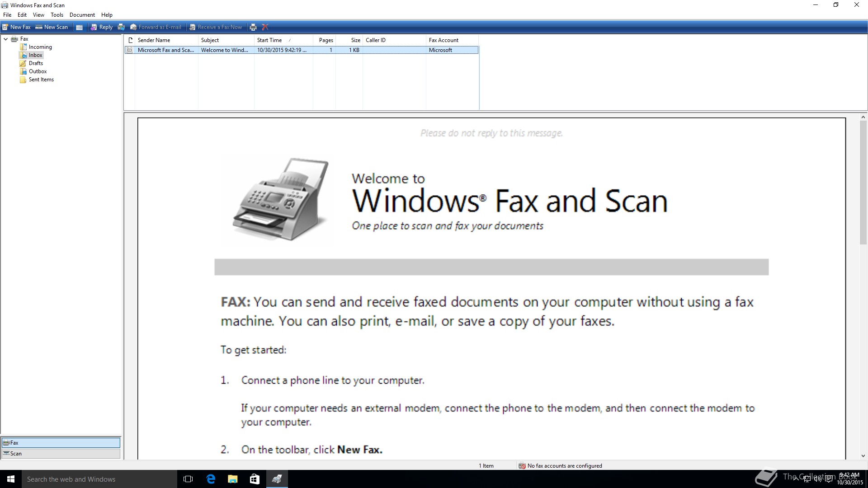
Task: Click the Reply toolbar button
Action: point(102,27)
